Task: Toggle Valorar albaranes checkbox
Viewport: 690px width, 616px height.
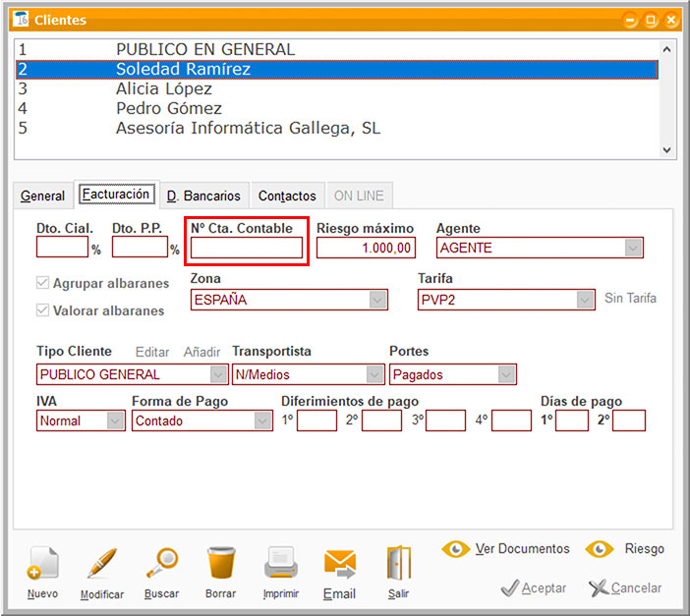Action: 42,310
